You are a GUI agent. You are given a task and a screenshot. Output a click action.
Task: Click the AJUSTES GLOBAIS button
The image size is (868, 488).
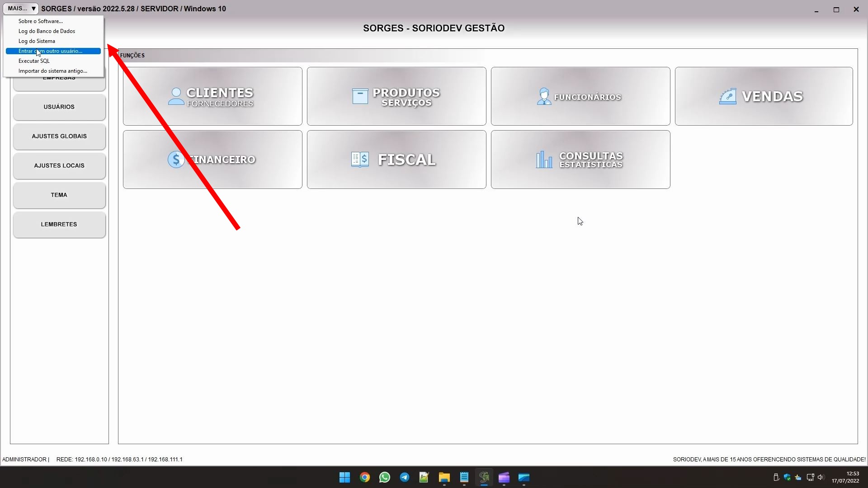point(59,136)
